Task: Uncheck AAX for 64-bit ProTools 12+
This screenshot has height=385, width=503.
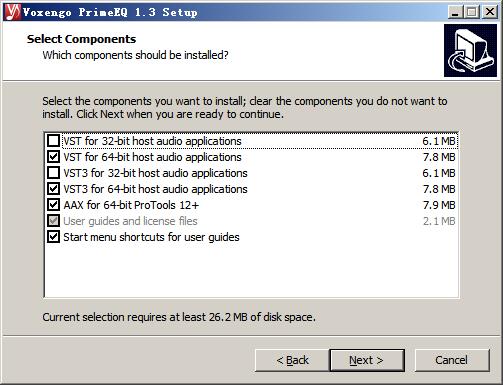Action: click(53, 205)
